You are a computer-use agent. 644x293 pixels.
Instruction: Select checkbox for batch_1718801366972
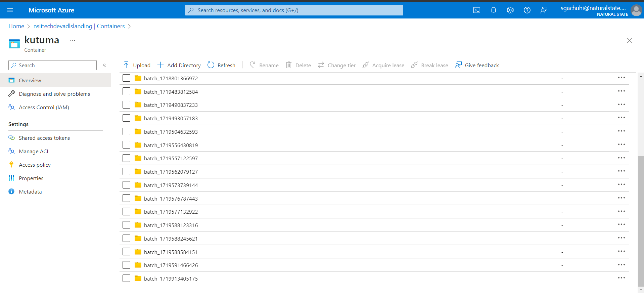coord(126,78)
